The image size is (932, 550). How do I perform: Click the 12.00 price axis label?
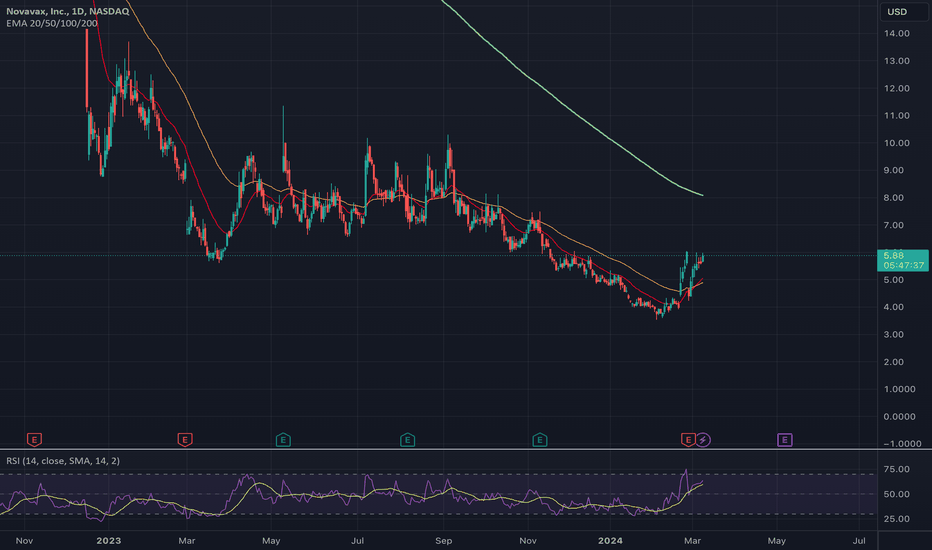[x=896, y=88]
